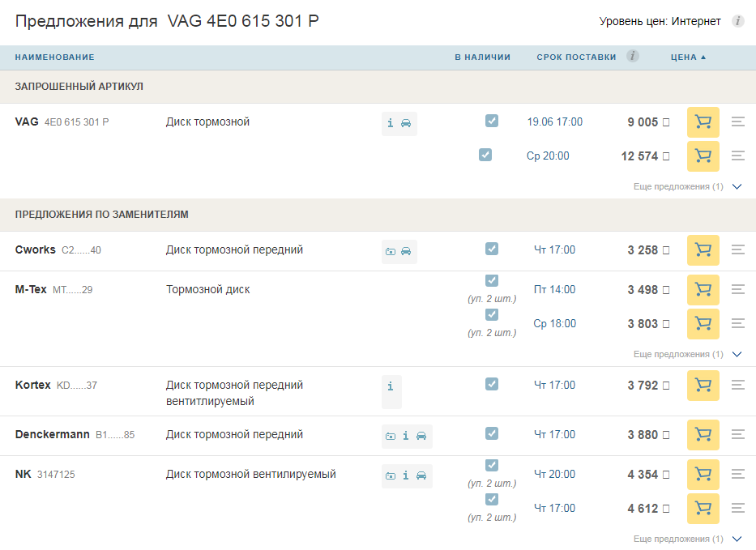The width and height of the screenshot is (756, 550).
Task: Click the car icon for NK 3147125
Action: pyautogui.click(x=421, y=475)
